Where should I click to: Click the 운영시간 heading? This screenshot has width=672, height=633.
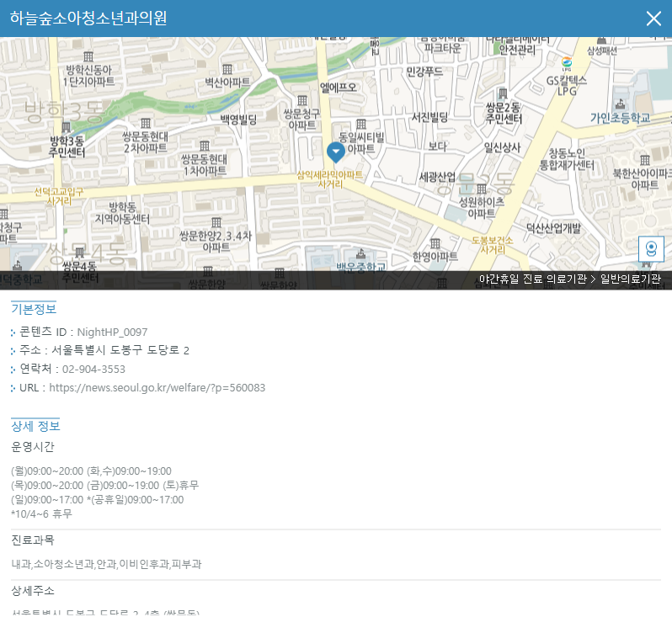[x=33, y=447]
